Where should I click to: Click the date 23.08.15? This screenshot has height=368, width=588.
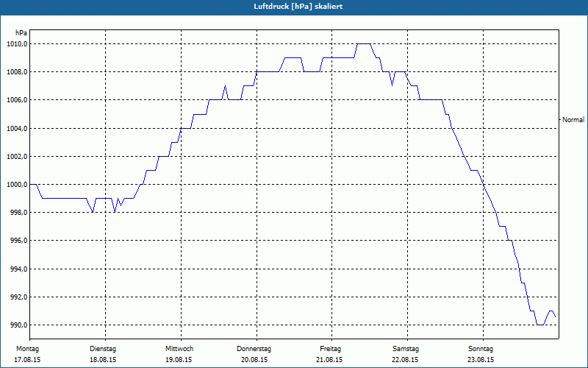pyautogui.click(x=481, y=360)
